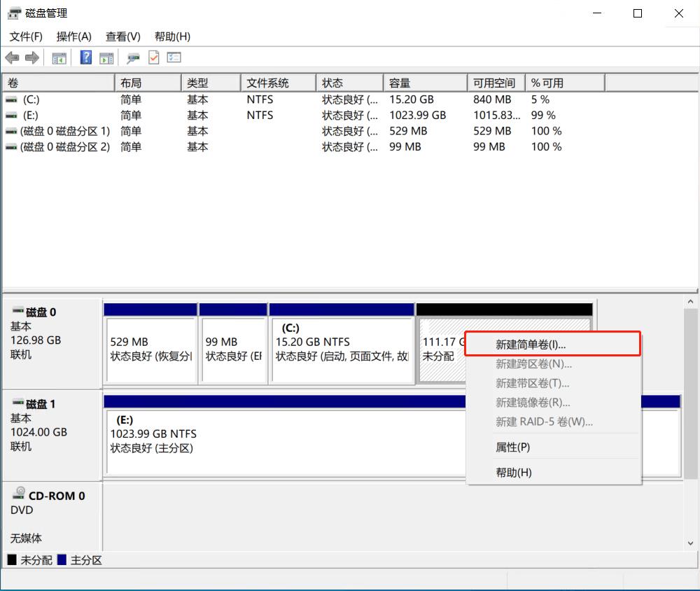Screen dimensions: 700x591
Task: Click the checkmark document toolbar icon
Action: (x=153, y=57)
